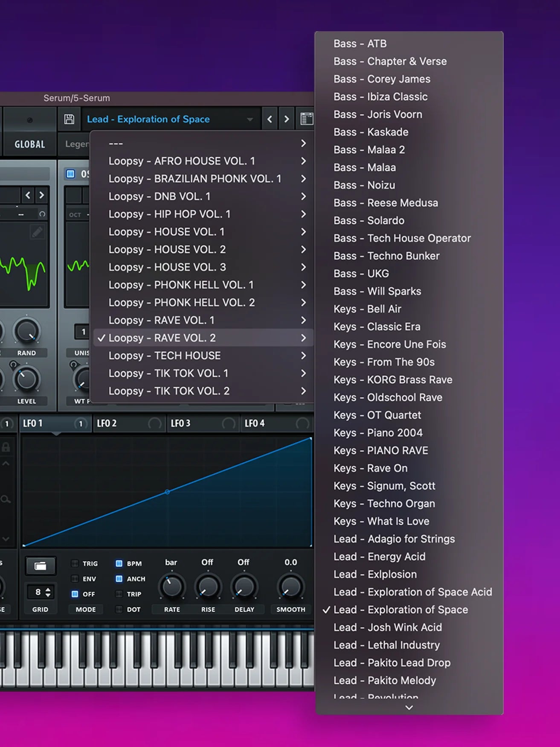Choose the Bass - Kaskade preset
Image resolution: width=560 pixels, height=747 pixels.
[409, 132]
